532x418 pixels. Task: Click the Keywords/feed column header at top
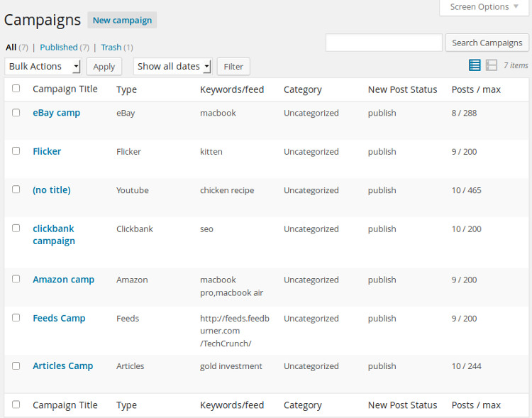(x=232, y=89)
